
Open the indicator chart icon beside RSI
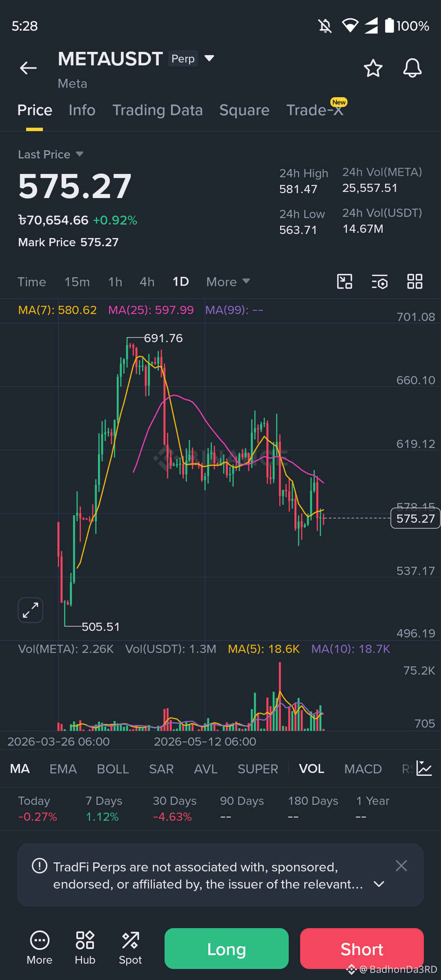tap(424, 768)
